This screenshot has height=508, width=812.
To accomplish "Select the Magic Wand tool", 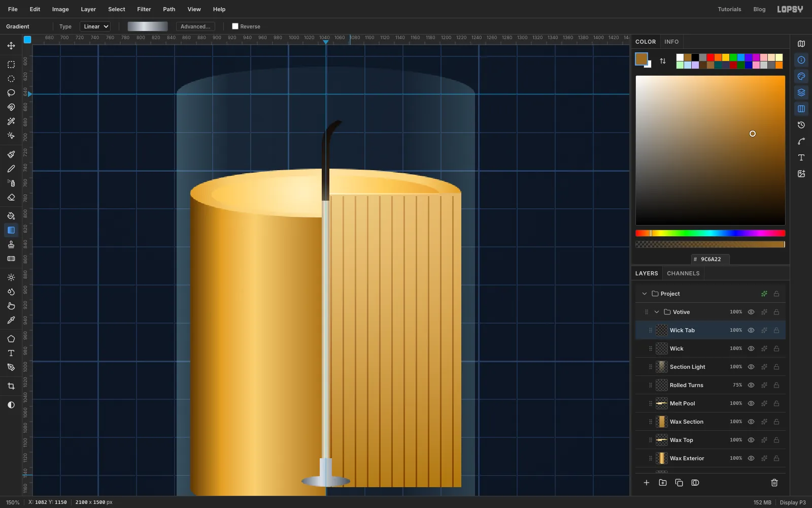I will click(11, 121).
